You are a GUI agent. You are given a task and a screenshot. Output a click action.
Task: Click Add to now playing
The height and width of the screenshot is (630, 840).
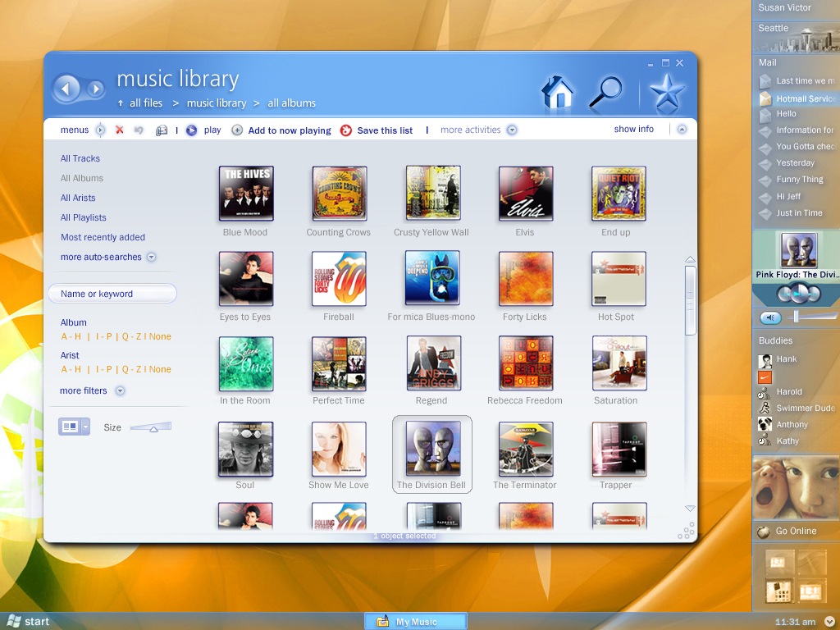(290, 130)
